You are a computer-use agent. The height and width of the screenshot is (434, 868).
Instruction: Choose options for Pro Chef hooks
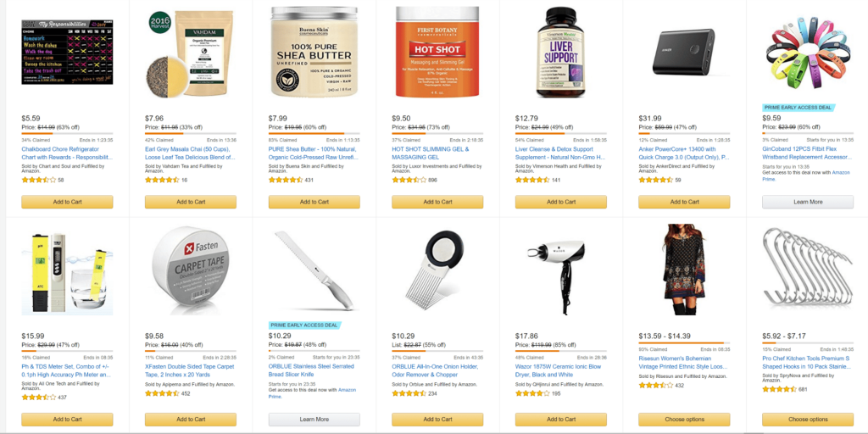[x=808, y=420]
